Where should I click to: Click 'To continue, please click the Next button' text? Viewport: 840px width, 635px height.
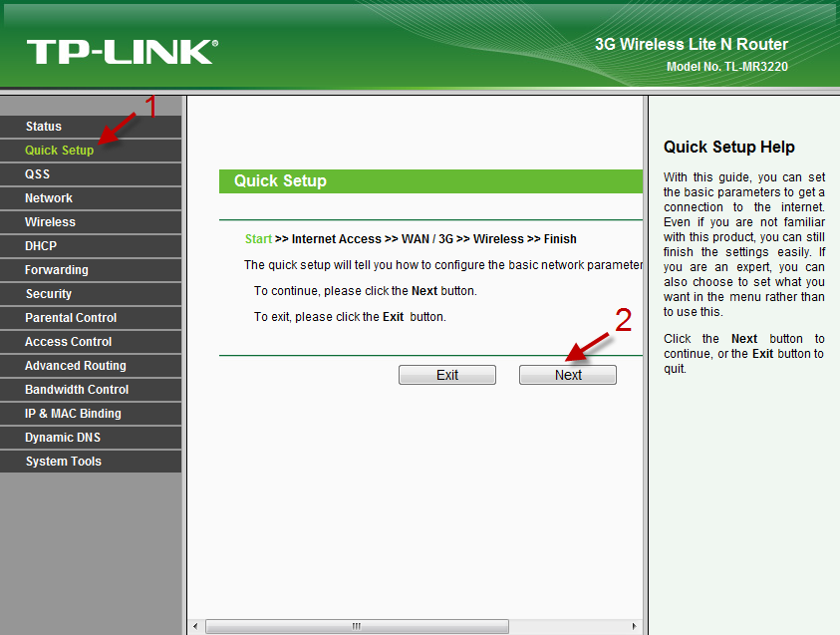tap(366, 291)
